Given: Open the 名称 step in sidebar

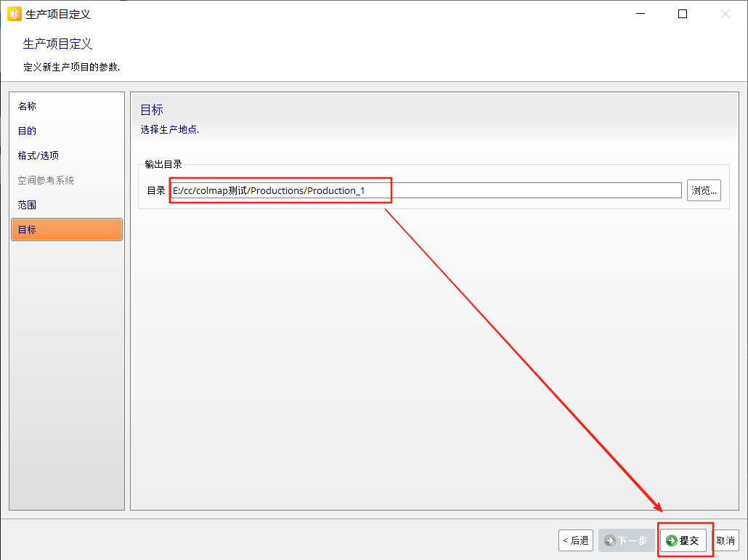Looking at the screenshot, I should (x=27, y=106).
